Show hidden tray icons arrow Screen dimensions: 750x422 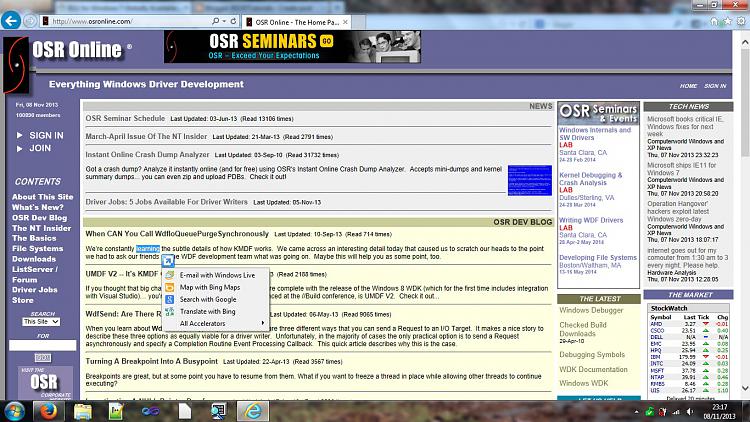[x=636, y=411]
